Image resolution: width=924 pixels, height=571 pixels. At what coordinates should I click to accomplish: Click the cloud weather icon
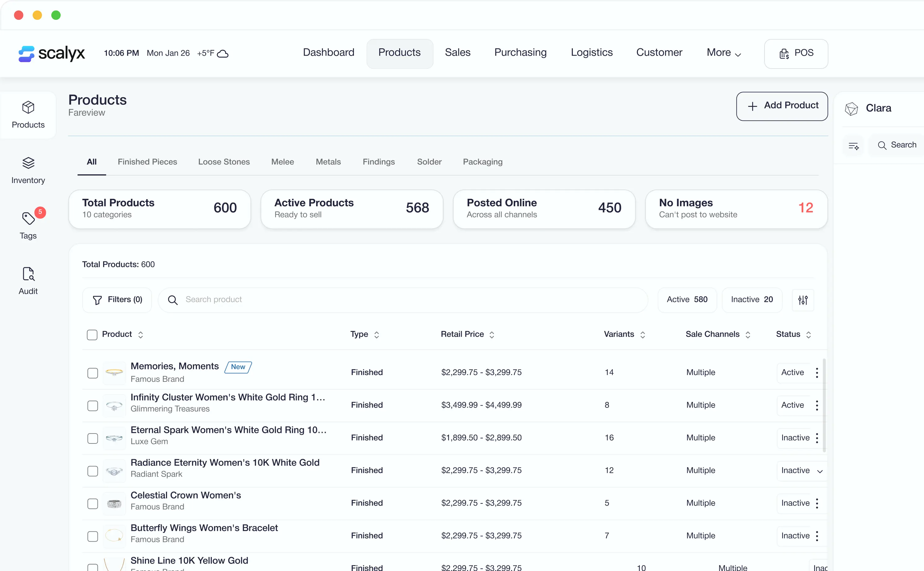223,54
